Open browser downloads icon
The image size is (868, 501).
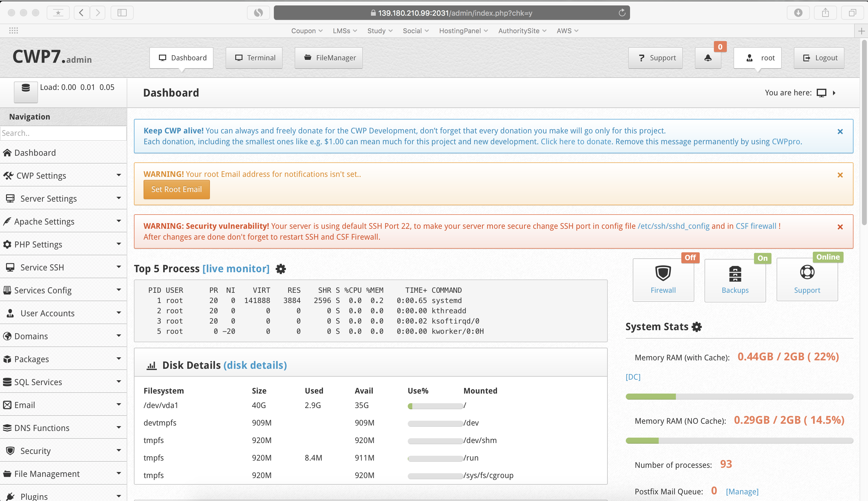[x=798, y=13]
